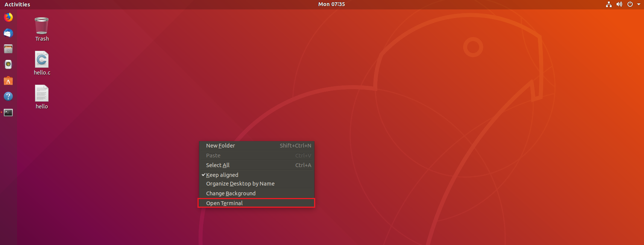Select the hello text file on desktop

[x=42, y=97]
